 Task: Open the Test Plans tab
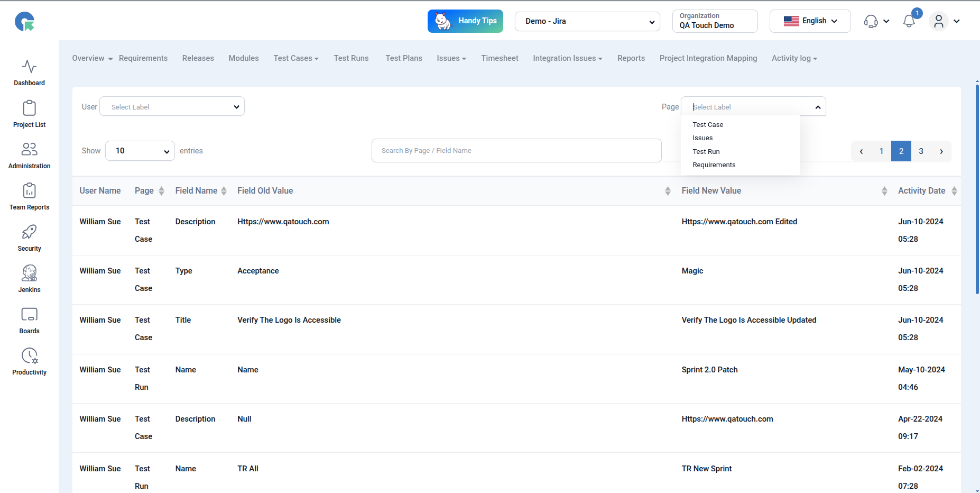[x=403, y=58]
